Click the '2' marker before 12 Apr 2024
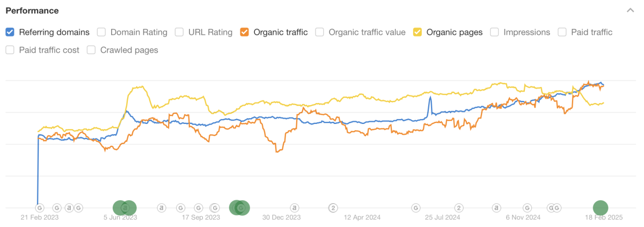 [333, 208]
